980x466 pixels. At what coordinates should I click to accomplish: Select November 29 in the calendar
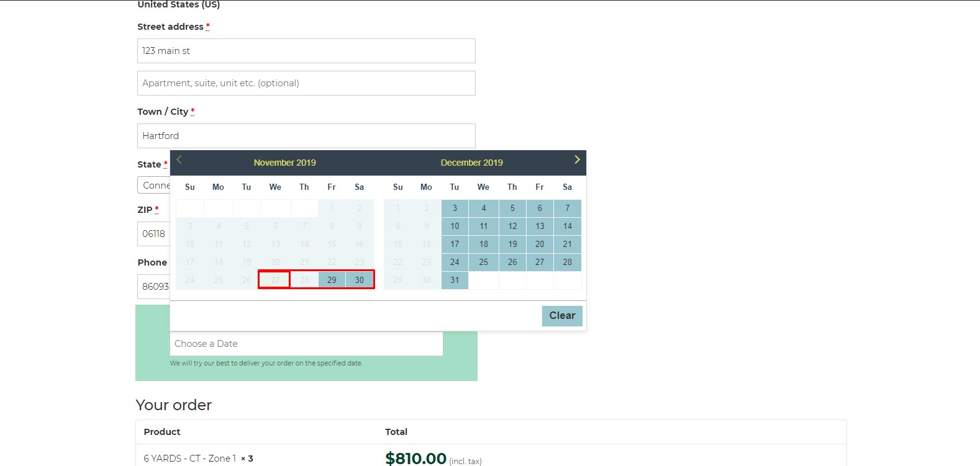coord(332,280)
